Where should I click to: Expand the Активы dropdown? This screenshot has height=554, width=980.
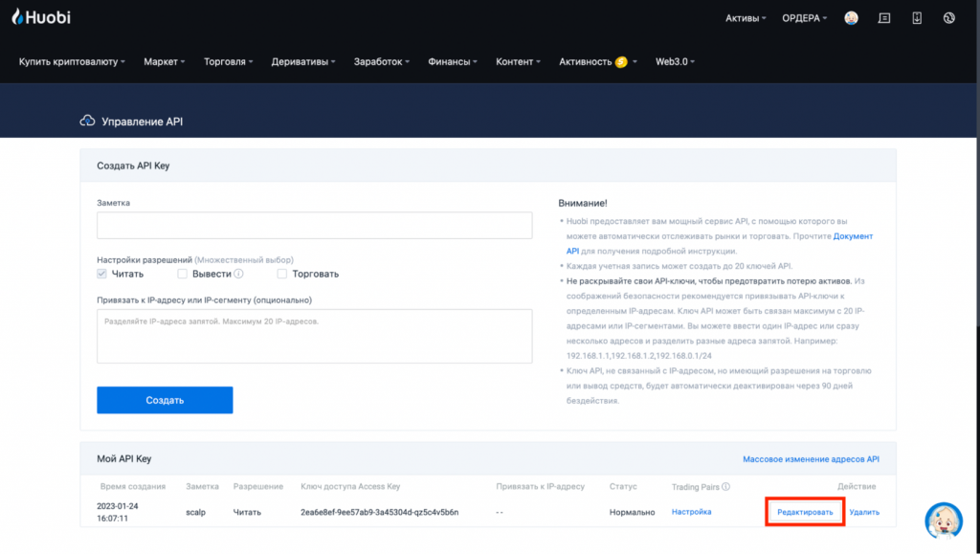tap(746, 18)
